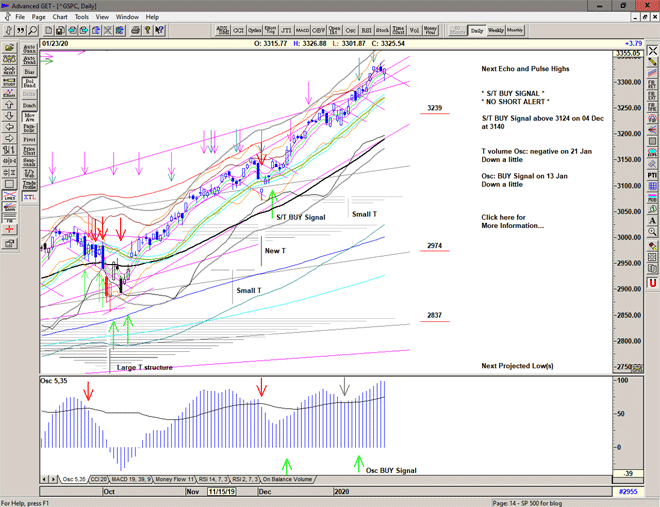Viewport: 660px width, 507px height.
Task: Select the On Balance Volume tab
Action: click(x=287, y=480)
